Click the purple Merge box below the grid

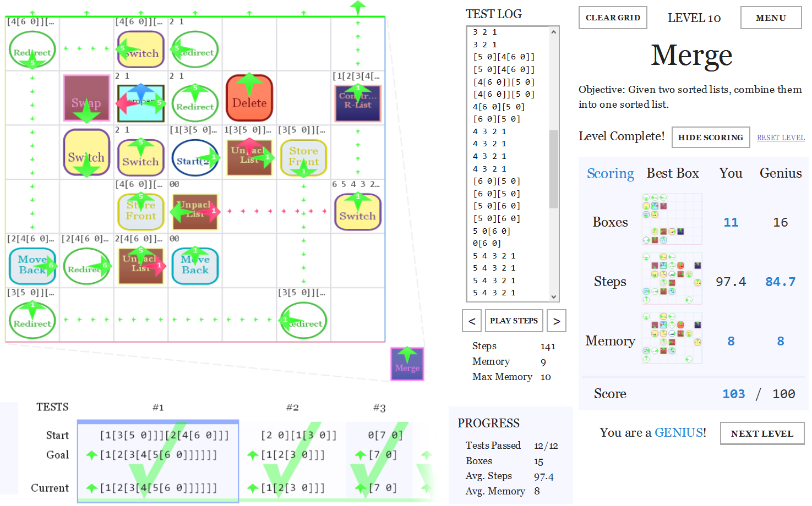tap(407, 364)
